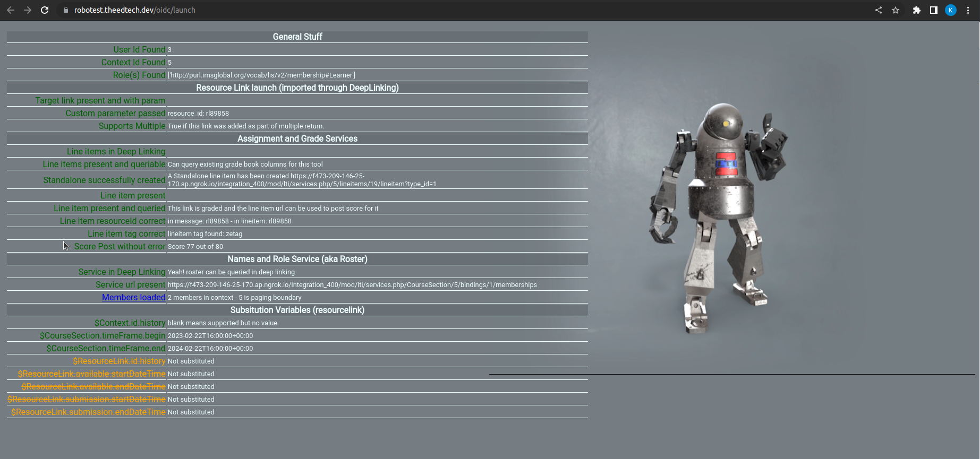Click Line item present label

coord(133,195)
